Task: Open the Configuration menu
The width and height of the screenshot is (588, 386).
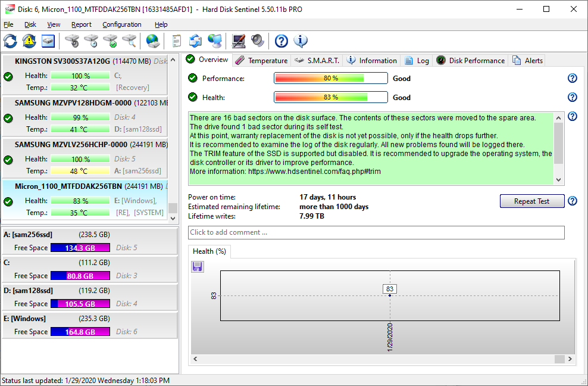Action: click(x=122, y=24)
